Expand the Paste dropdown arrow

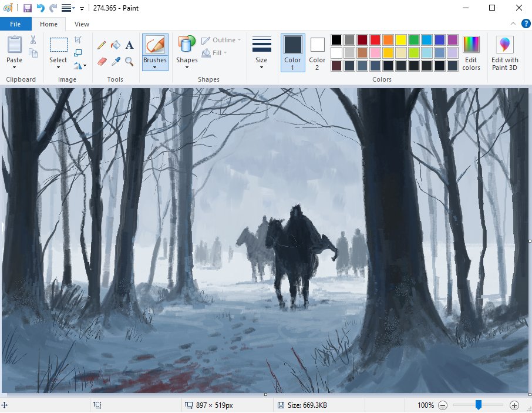(x=14, y=67)
